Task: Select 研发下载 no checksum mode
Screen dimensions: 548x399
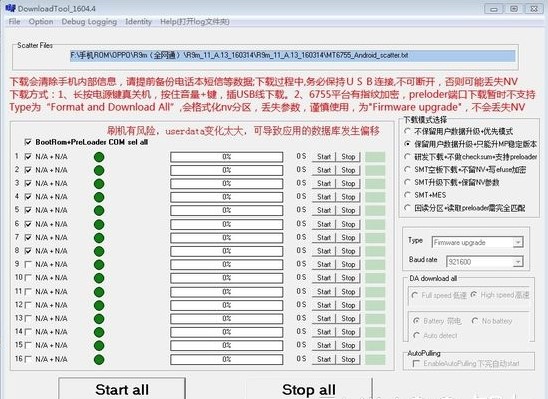Action: tap(408, 157)
